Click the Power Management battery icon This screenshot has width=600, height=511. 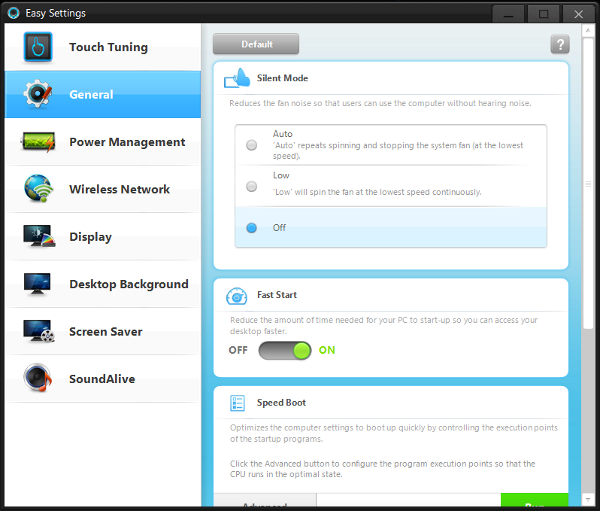click(x=38, y=142)
